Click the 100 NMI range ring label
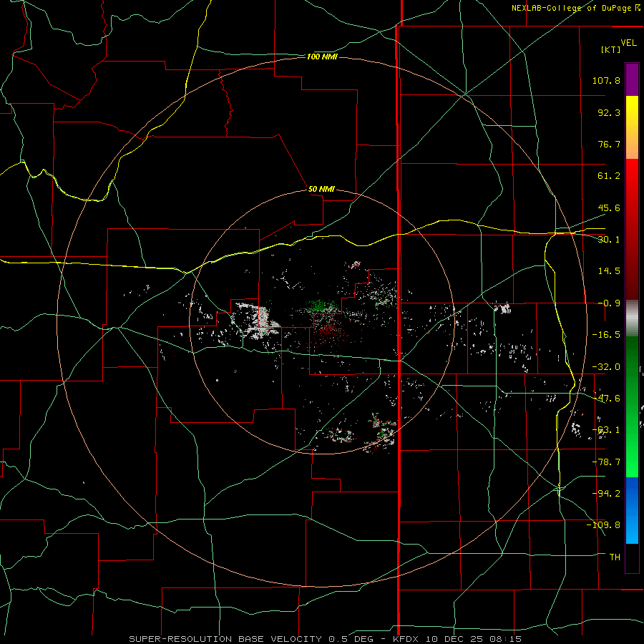This screenshot has width=644, height=644. [x=322, y=57]
